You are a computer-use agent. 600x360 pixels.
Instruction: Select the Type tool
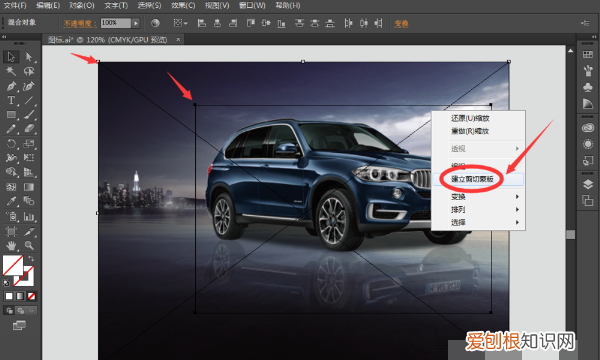tap(11, 100)
